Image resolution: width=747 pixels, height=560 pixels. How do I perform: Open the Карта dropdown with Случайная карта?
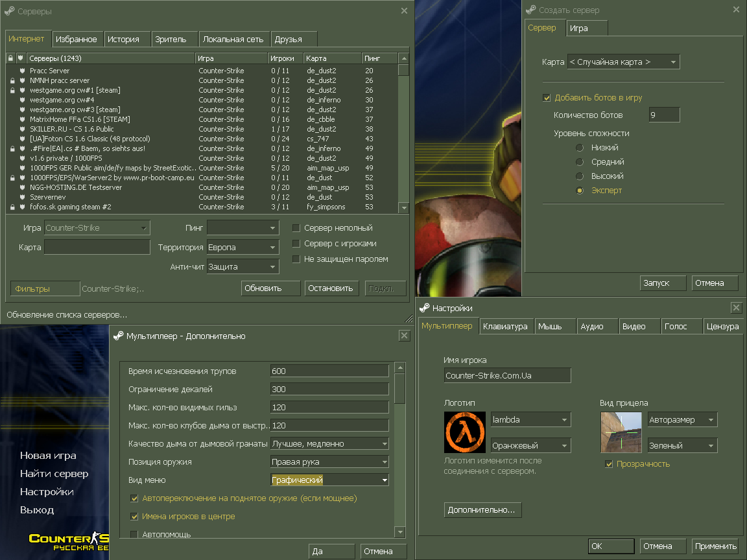624,62
